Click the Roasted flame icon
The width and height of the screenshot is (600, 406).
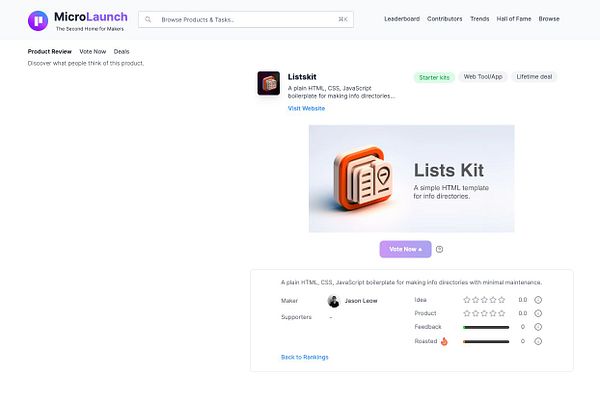coord(444,341)
